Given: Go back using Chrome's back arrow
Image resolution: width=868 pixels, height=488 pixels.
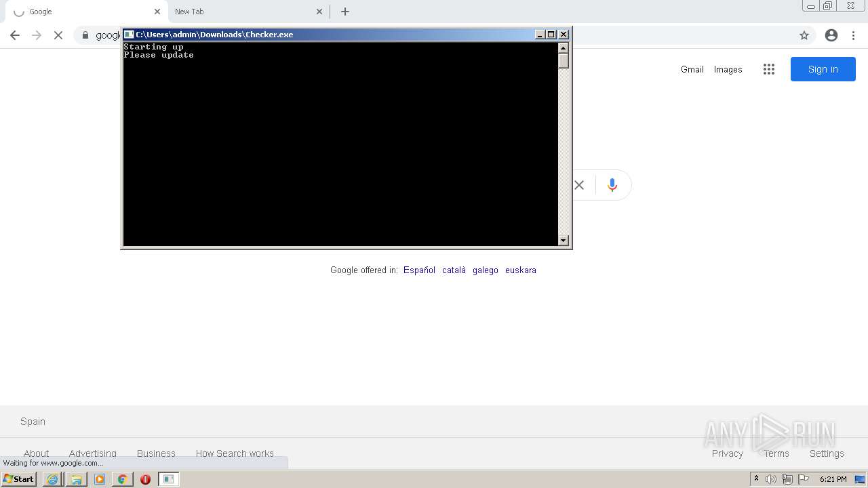Looking at the screenshot, I should pyautogui.click(x=15, y=35).
